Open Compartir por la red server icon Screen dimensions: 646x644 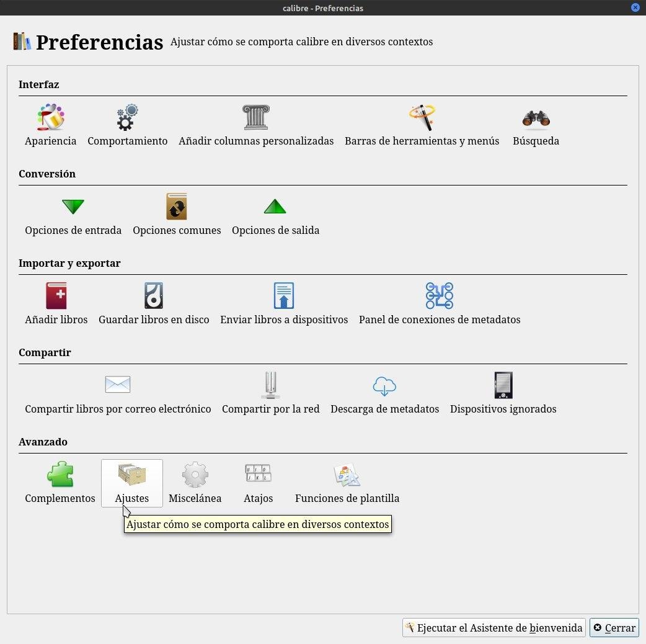pyautogui.click(x=271, y=385)
